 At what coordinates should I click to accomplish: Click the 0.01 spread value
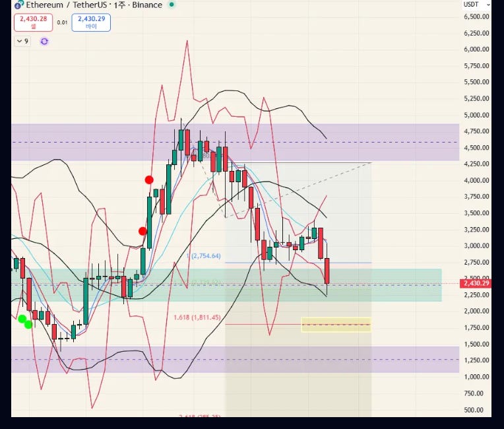coord(63,22)
